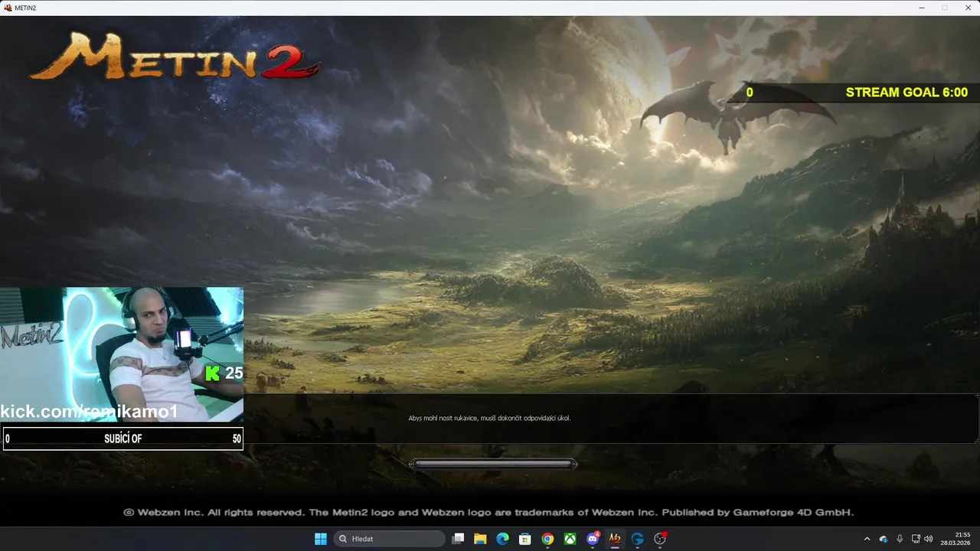Click the loading tip about rukavice

[x=489, y=418]
